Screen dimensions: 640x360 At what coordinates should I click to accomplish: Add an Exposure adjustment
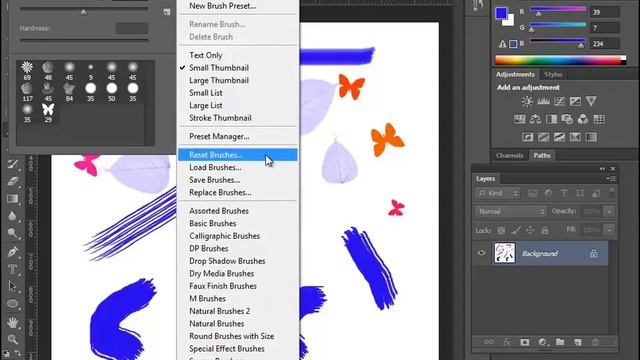pyautogui.click(x=575, y=101)
